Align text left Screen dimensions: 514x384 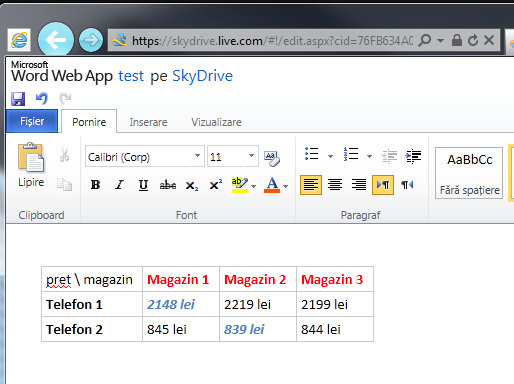tap(311, 185)
